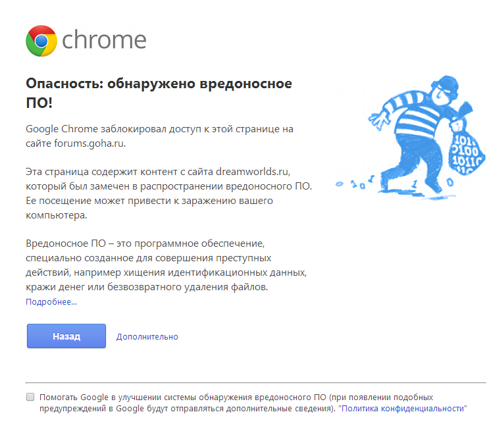Expand the "Дополнительно" advanced options

[147, 337]
